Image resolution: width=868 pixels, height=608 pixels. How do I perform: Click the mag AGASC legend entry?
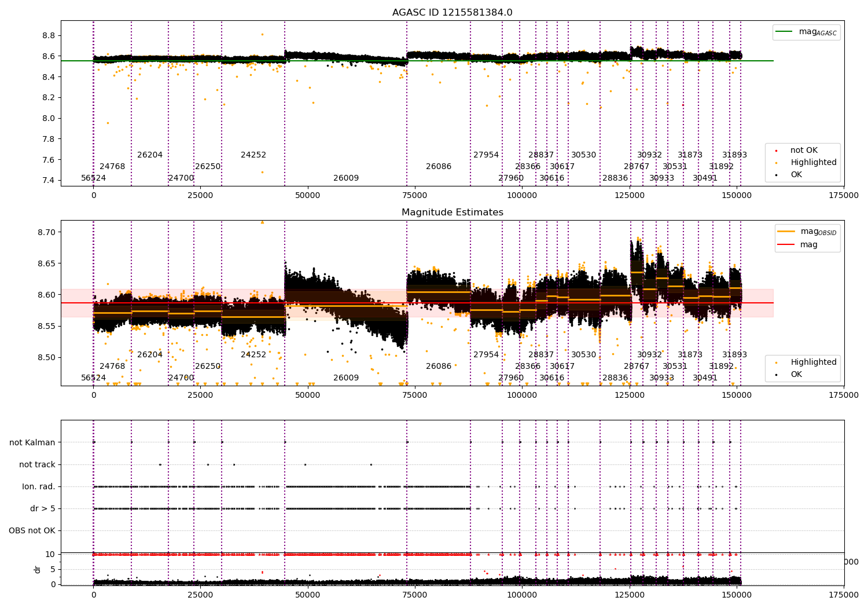coord(806,32)
